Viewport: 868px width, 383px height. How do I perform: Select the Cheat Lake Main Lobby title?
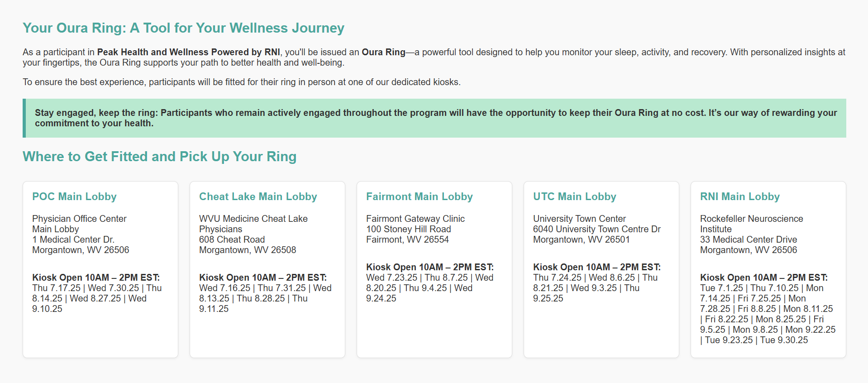point(258,196)
